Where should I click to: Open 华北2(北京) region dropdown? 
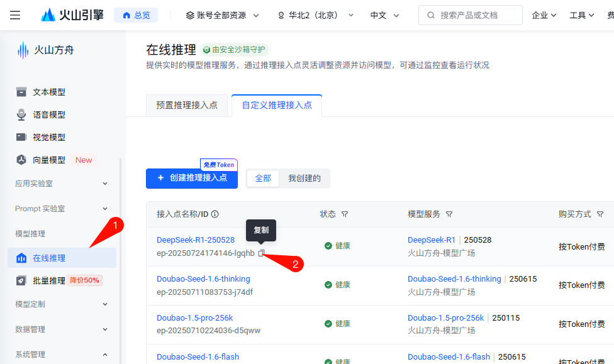click(x=315, y=15)
